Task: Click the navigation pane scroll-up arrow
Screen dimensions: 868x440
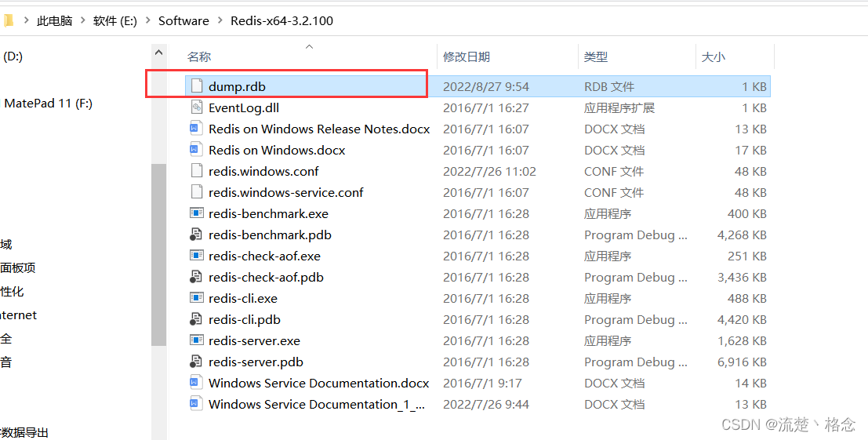Action: click(158, 53)
